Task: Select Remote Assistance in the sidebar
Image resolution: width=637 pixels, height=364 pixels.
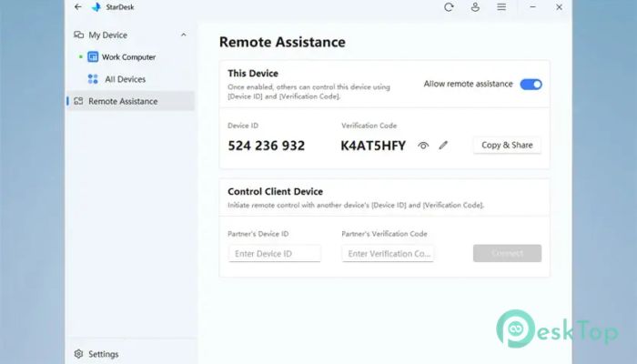Action: coord(130,101)
